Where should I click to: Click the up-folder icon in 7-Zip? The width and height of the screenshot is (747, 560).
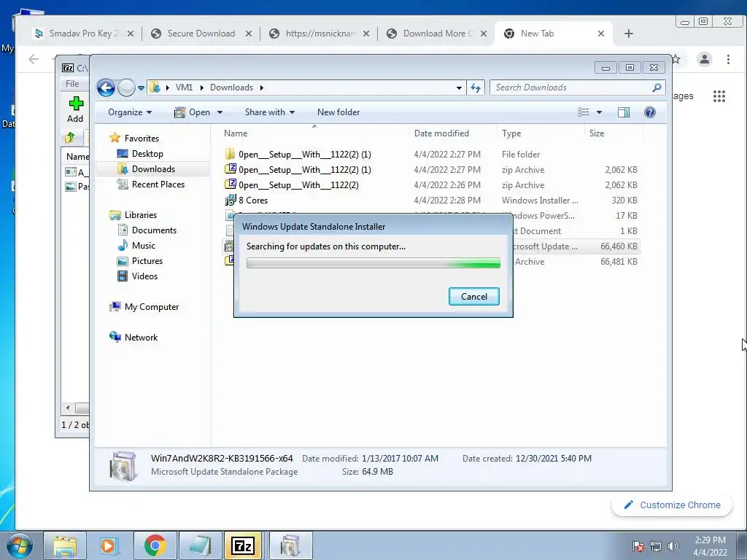70,138
